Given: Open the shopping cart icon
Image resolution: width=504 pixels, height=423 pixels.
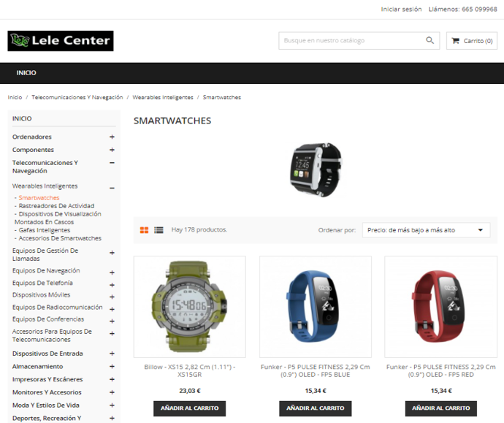Looking at the screenshot, I should tap(455, 41).
